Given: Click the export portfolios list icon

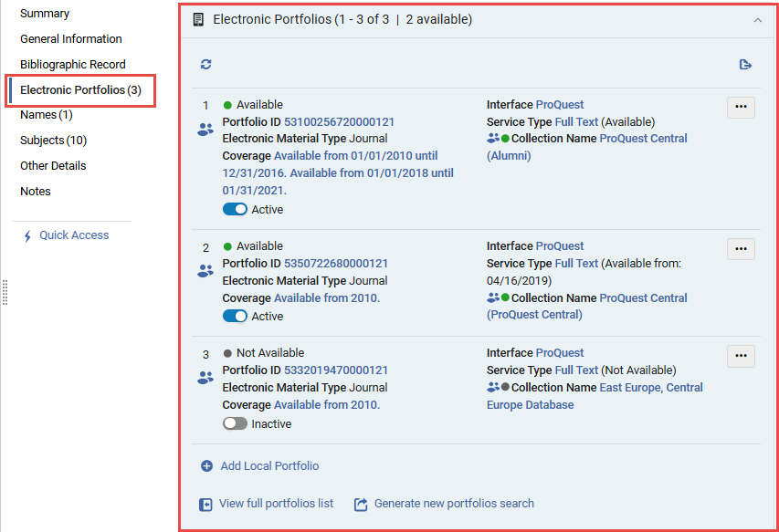Looking at the screenshot, I should pyautogui.click(x=745, y=64).
